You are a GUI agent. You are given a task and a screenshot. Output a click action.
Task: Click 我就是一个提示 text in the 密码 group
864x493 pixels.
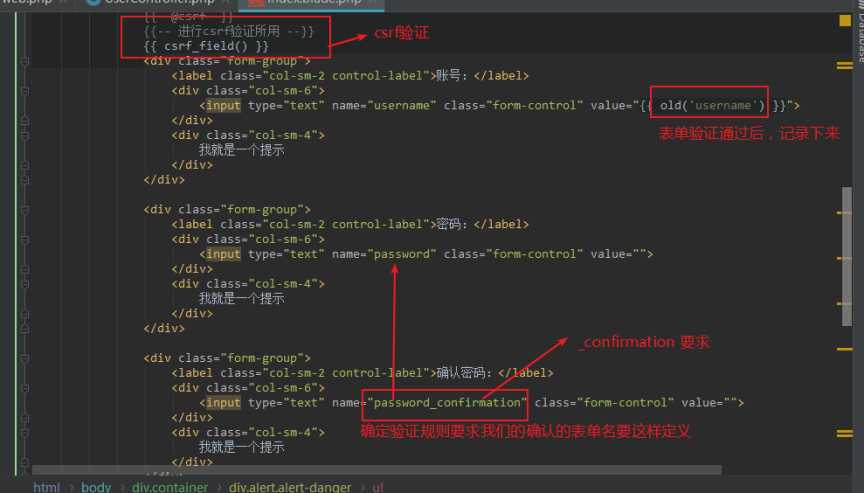(241, 299)
